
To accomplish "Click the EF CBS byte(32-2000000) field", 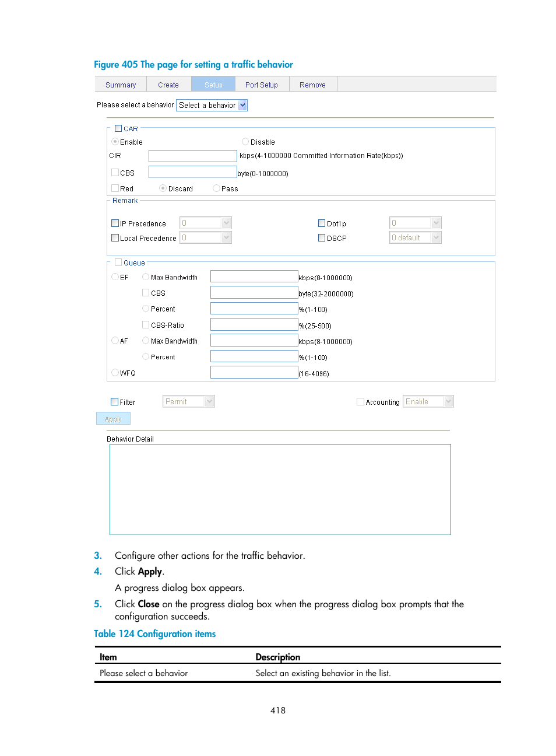I will click(x=254, y=292).
